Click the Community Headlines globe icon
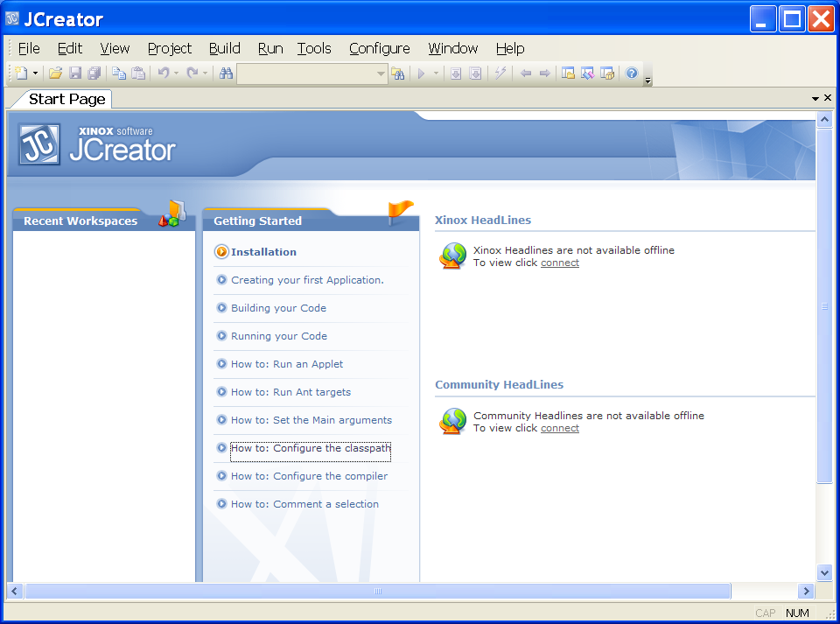840x624 pixels. coord(453,421)
